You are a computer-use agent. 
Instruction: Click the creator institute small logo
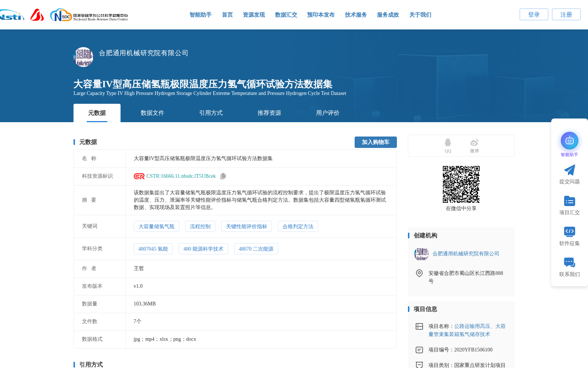coord(422,254)
